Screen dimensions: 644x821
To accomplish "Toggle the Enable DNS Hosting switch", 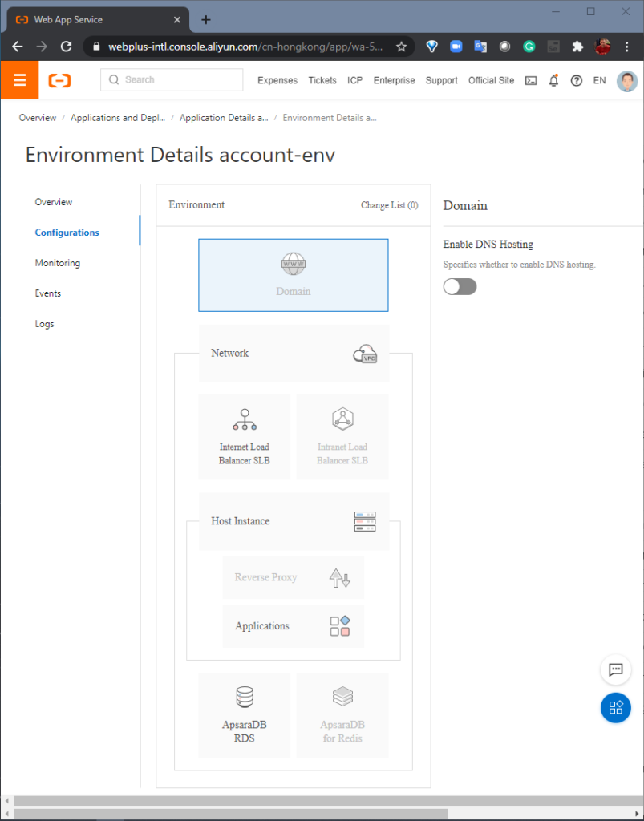I will (460, 287).
